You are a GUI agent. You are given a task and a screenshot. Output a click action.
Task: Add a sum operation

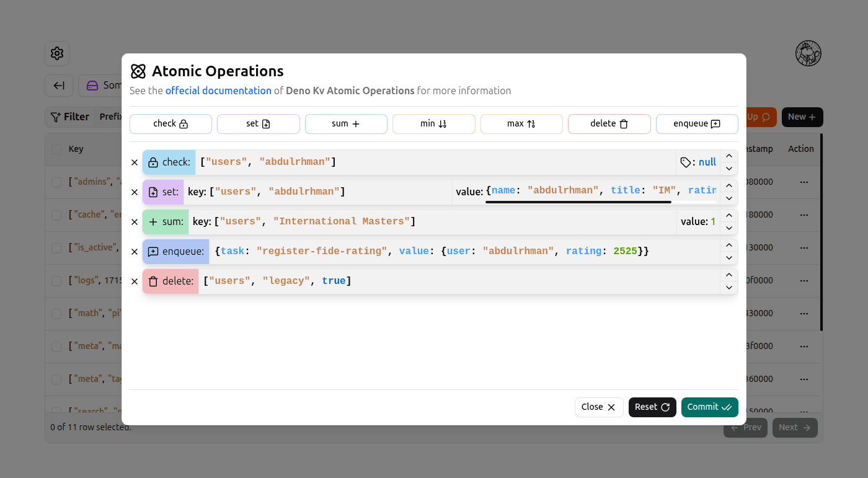point(346,123)
